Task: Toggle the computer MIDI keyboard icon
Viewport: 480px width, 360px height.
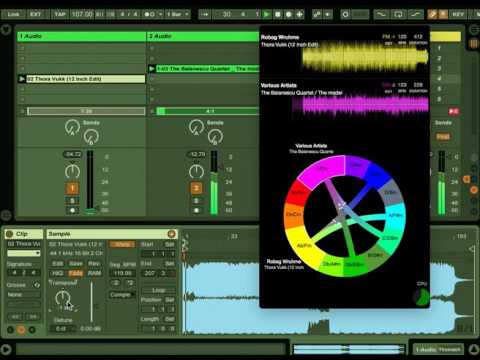Action: click(x=443, y=14)
